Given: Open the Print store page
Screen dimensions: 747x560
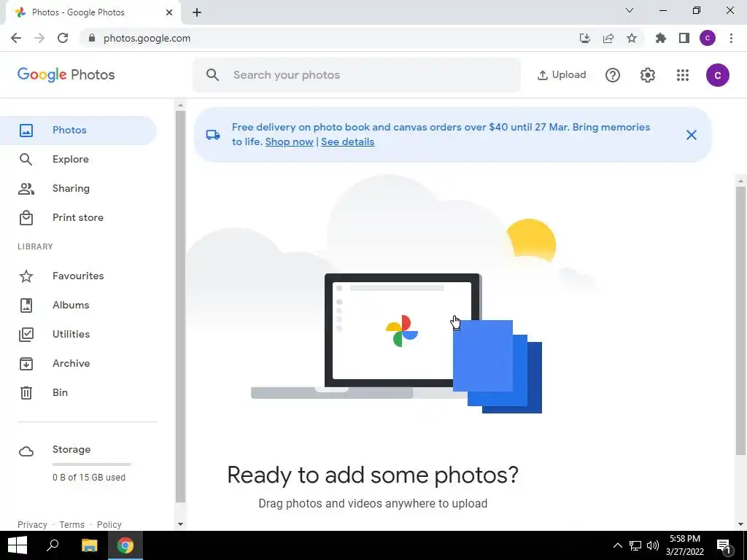Looking at the screenshot, I should (x=78, y=217).
